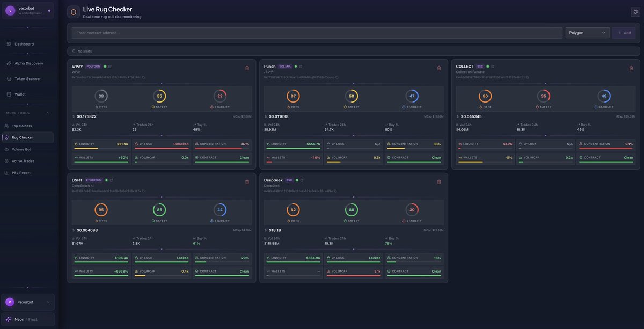Copy the DeepSeek contract address
The width and height of the screenshot is (644, 329).
pos(335,191)
